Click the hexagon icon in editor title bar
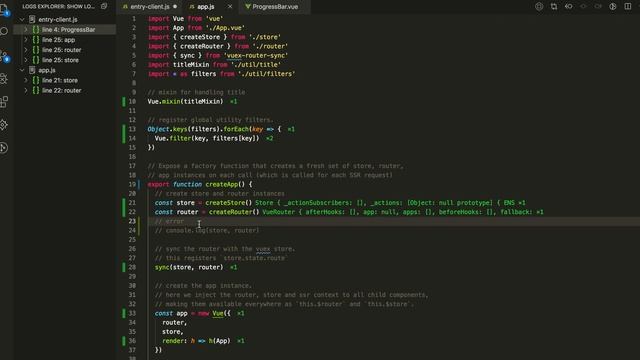 (539, 7)
